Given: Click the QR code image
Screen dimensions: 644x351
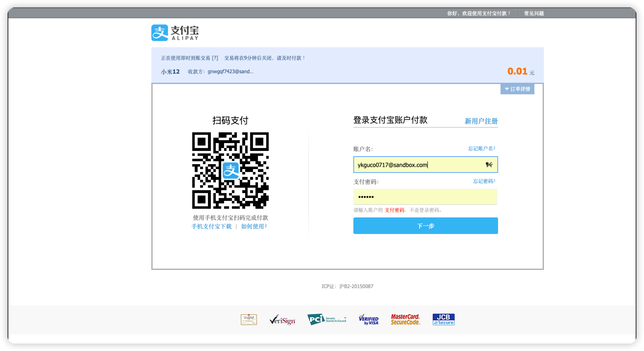Looking at the screenshot, I should 230,170.
